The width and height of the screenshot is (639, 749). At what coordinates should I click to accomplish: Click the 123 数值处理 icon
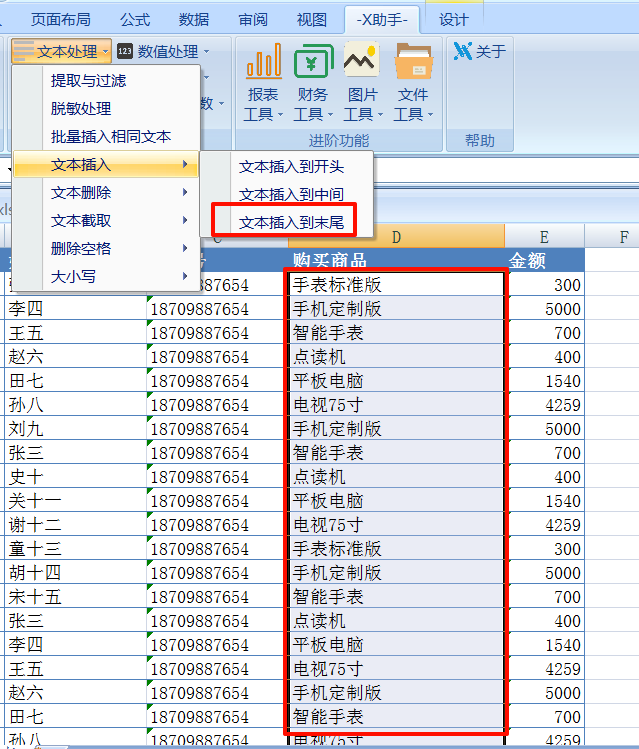pyautogui.click(x=125, y=51)
